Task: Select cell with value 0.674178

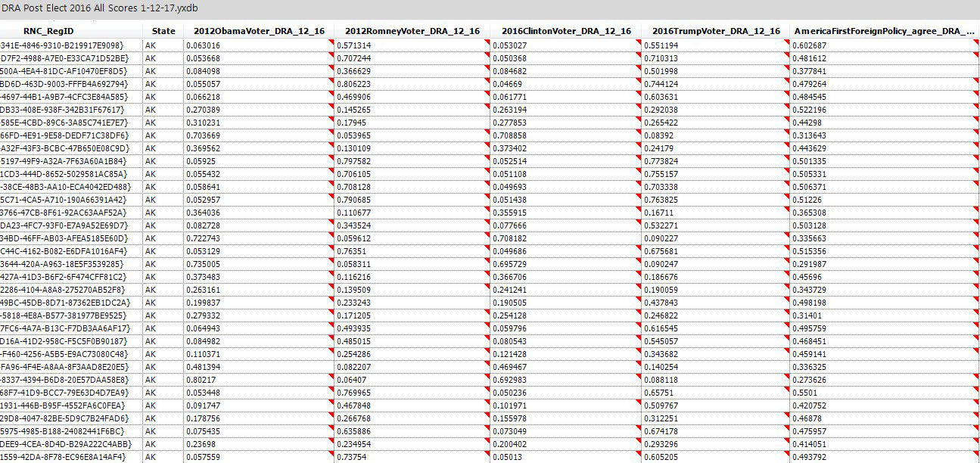Action: 716,431
